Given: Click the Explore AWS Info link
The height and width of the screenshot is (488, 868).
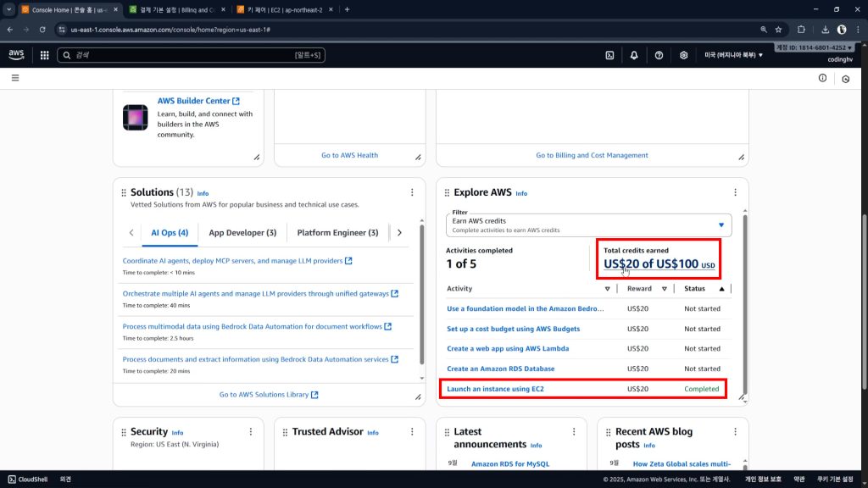Looking at the screenshot, I should (521, 194).
